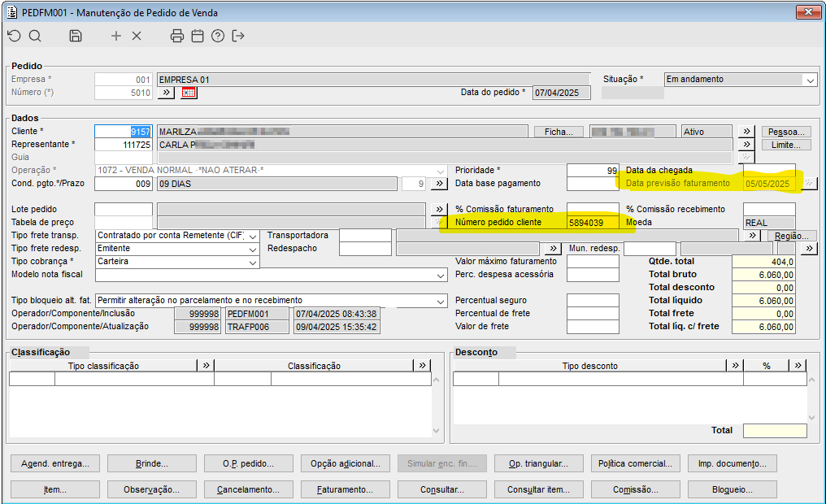Click the Região... button
826x504 pixels.
[792, 236]
